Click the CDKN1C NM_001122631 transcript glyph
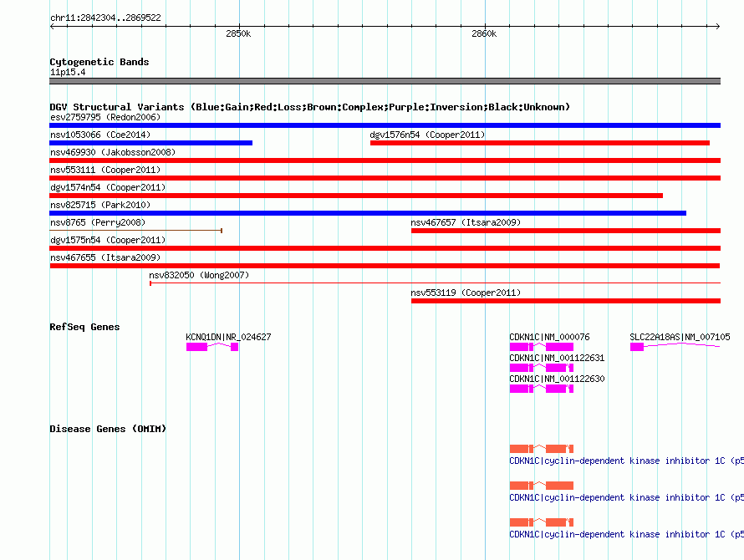The image size is (744, 560). 541,368
